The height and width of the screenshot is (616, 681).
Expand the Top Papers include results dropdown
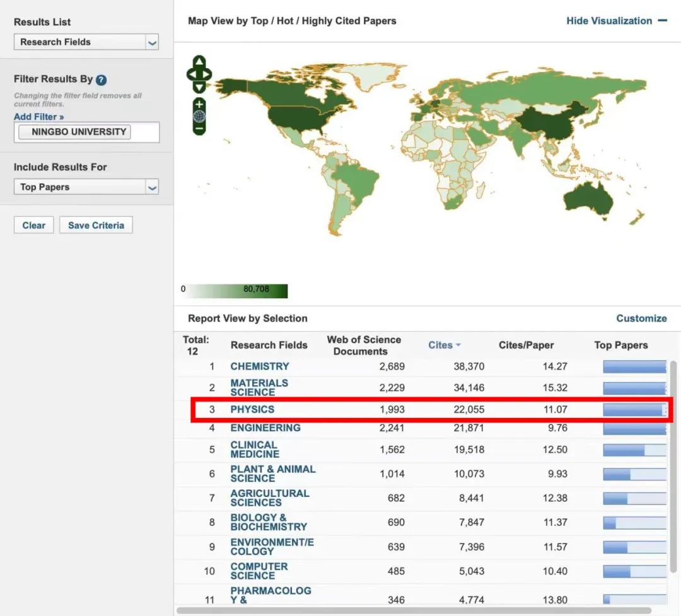click(x=151, y=187)
